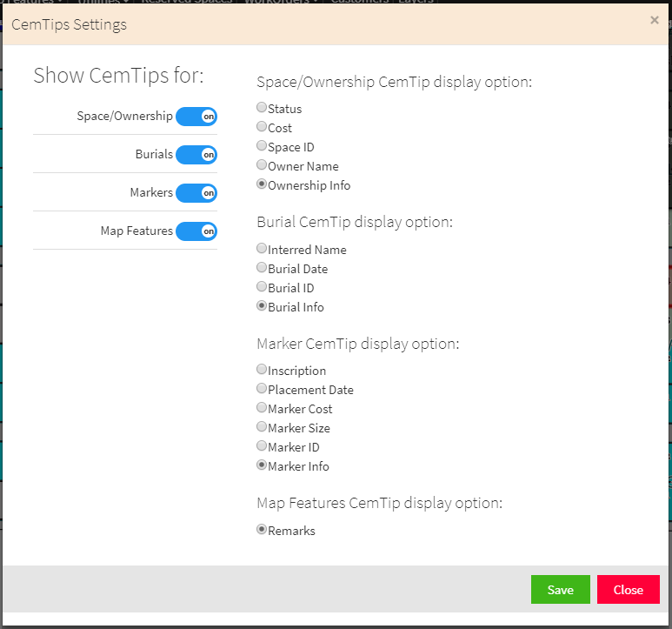This screenshot has height=629, width=672.
Task: Select the Interred Name radio option
Action: click(x=262, y=248)
